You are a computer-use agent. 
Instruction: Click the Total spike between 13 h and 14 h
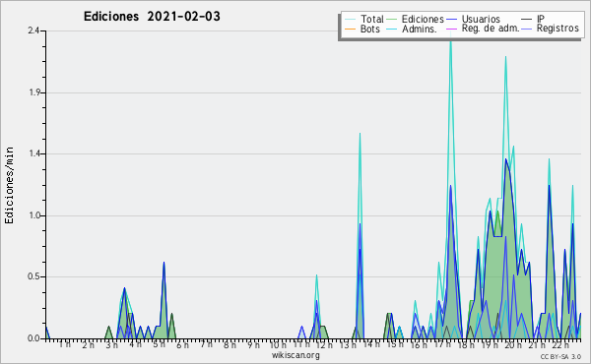[x=360, y=134]
